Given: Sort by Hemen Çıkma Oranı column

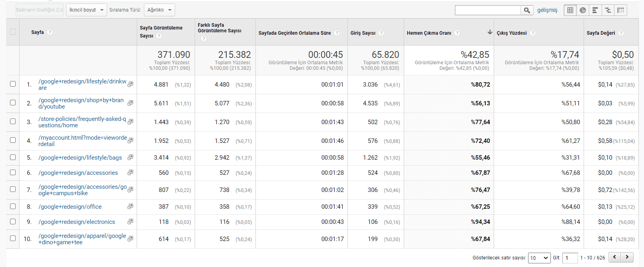Looking at the screenshot, I should pos(429,33).
